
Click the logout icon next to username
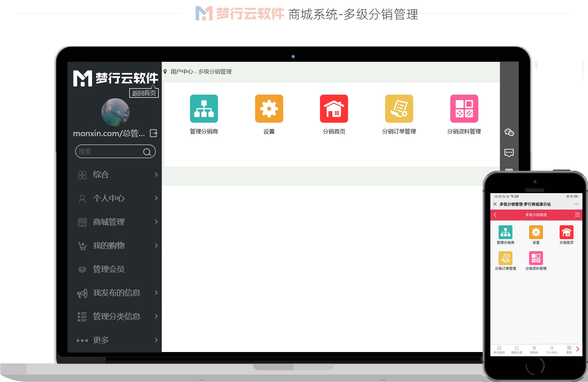point(154,133)
